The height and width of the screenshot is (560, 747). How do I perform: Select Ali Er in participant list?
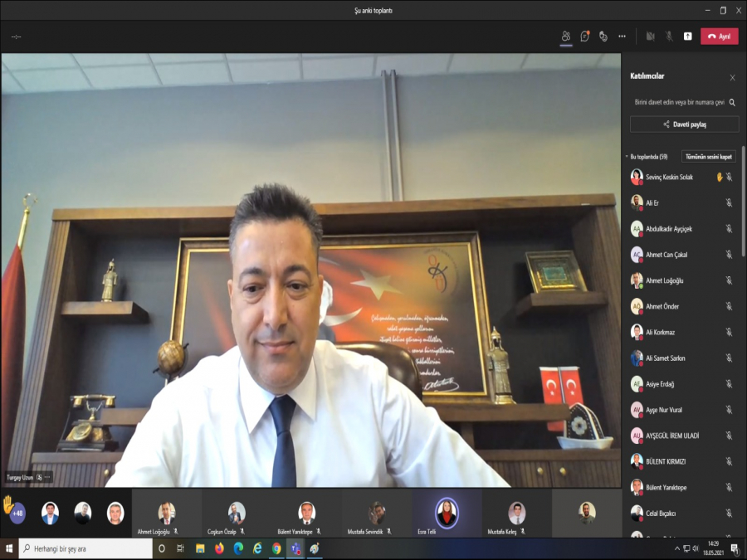pos(682,203)
